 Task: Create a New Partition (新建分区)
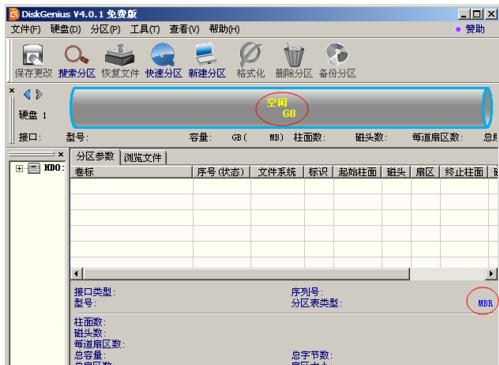click(x=207, y=61)
